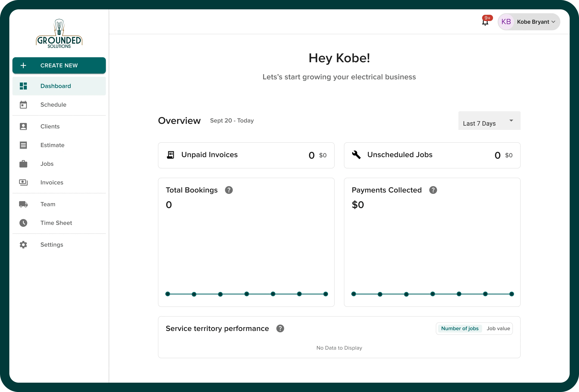
Task: Click the Schedule calendar icon
Action: coord(23,105)
